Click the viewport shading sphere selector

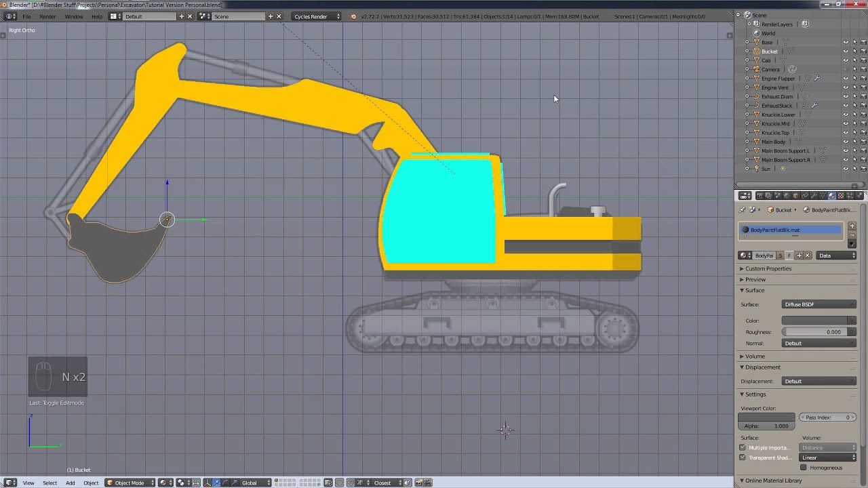[x=167, y=483]
